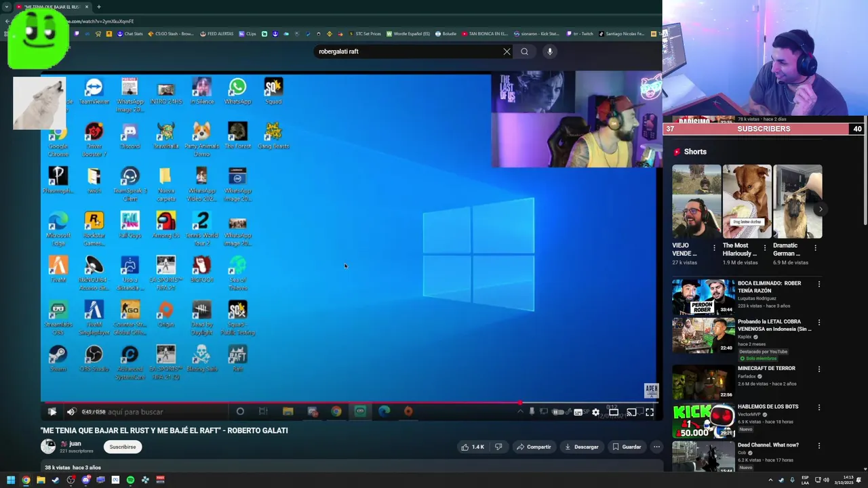Subscribe with the Suscribirse button
Screen dimensions: 868x488
(123, 447)
